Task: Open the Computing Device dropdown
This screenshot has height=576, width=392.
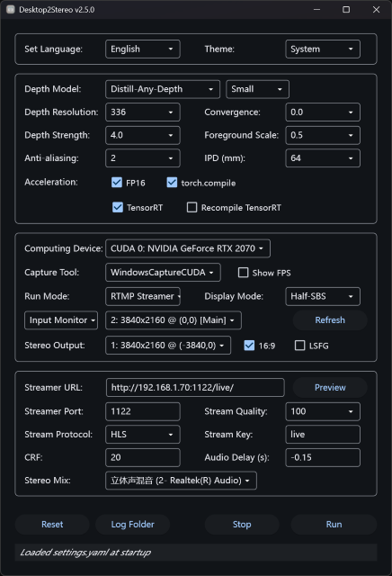Action: click(x=188, y=248)
